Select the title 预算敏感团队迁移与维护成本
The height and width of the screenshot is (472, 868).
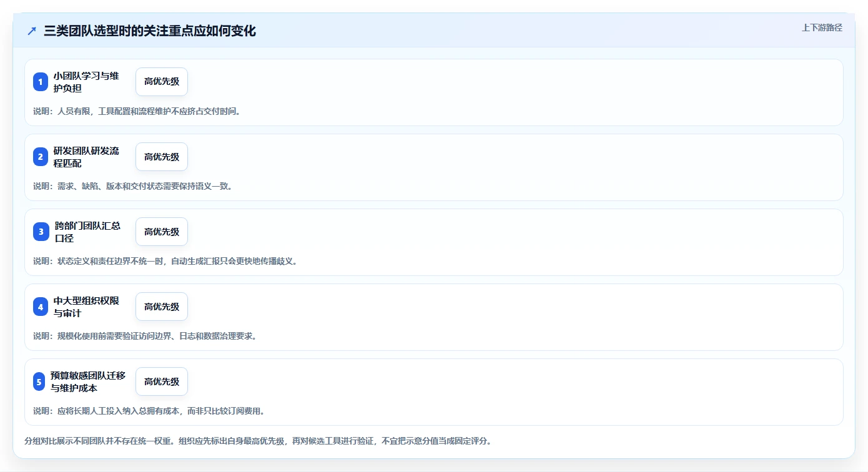(x=88, y=381)
